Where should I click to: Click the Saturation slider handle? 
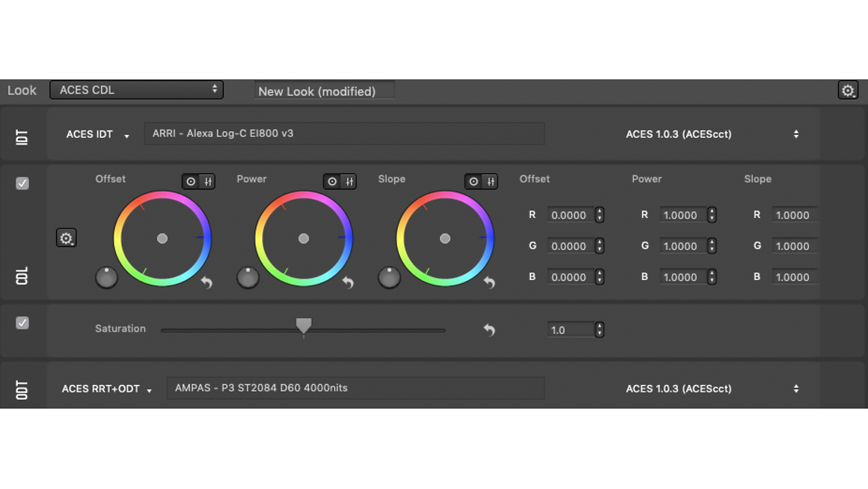coord(303,326)
